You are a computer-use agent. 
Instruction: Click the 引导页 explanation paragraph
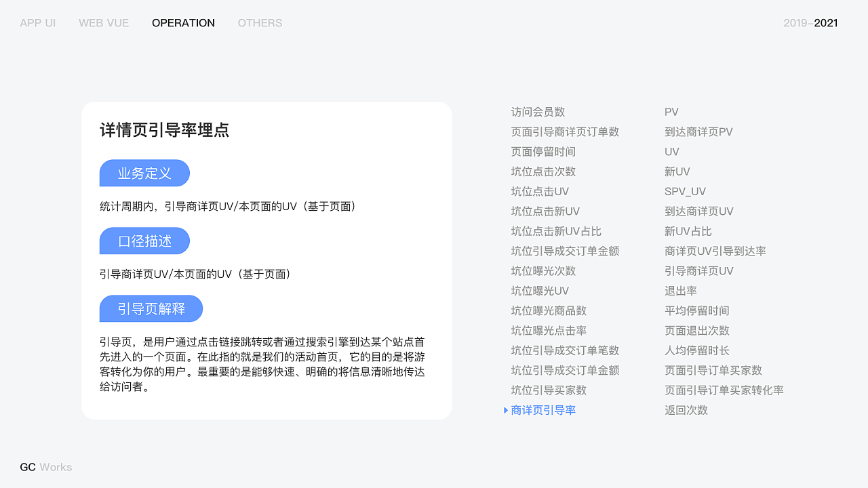click(262, 365)
